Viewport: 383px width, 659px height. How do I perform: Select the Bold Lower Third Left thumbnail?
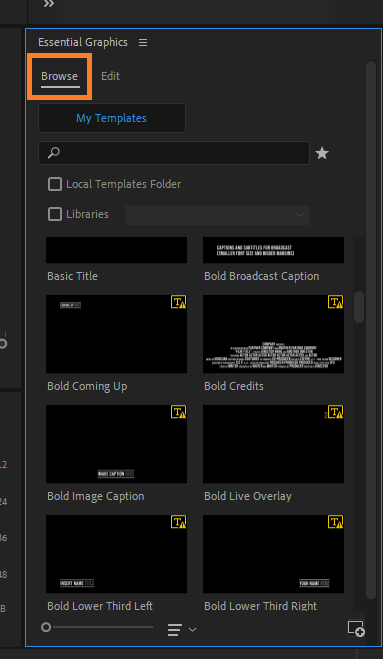click(x=116, y=554)
